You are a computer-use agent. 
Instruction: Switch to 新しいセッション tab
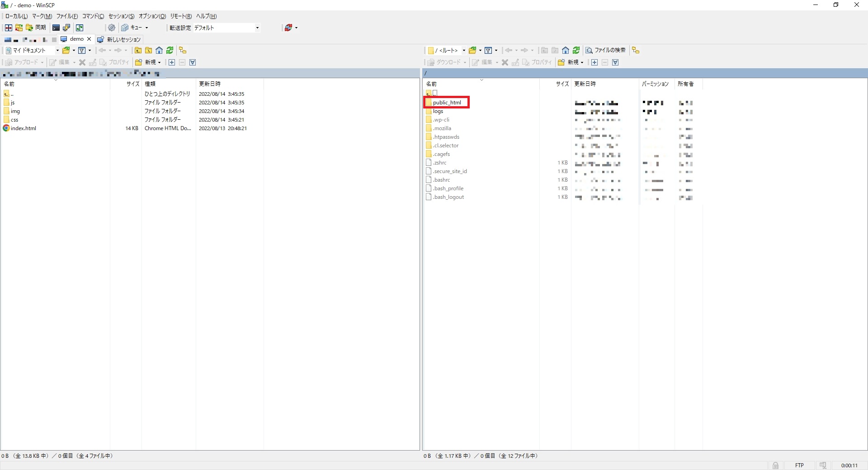[x=119, y=39]
